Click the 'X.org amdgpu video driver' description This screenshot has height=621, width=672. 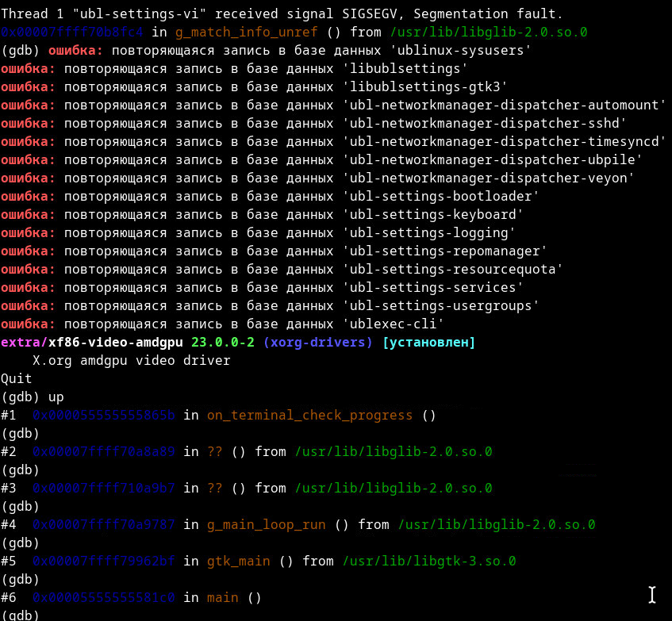coord(131,360)
